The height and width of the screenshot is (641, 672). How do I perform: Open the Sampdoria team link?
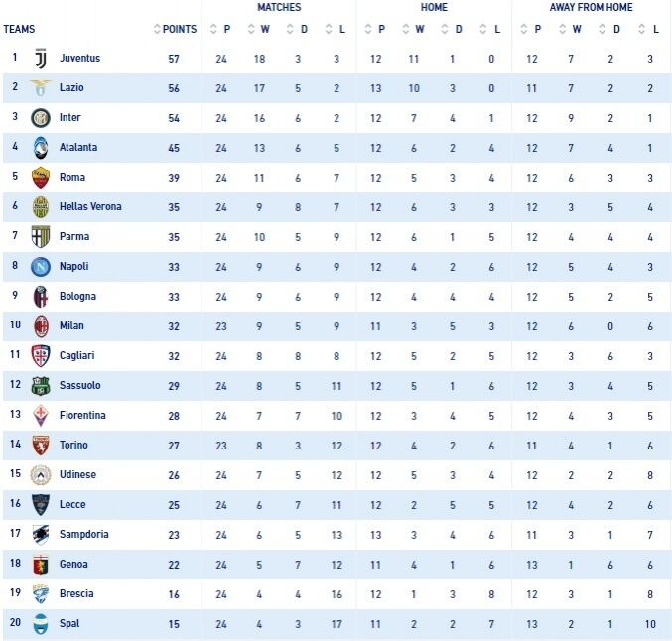(84, 534)
